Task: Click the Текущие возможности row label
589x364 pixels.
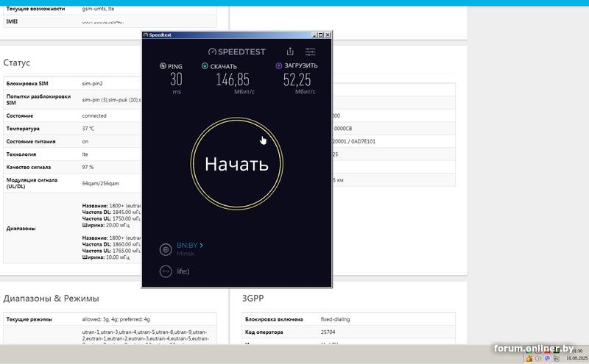Action: [x=35, y=8]
